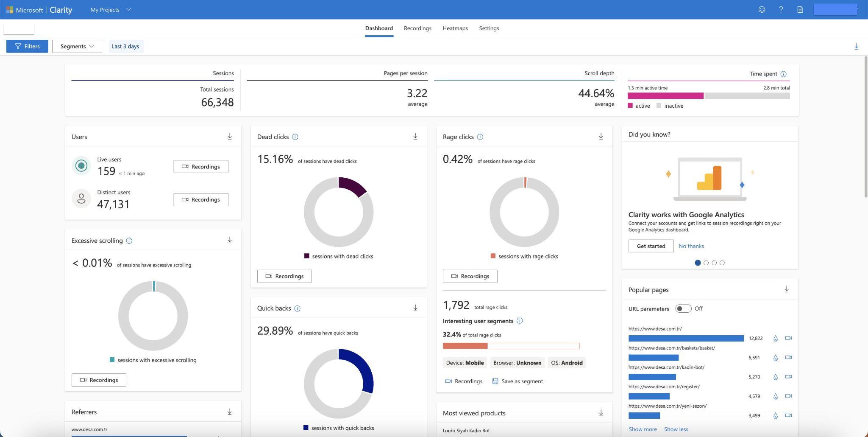The width and height of the screenshot is (868, 437).
Task: Select the third carousel dot in Did you know
Action: tap(714, 263)
